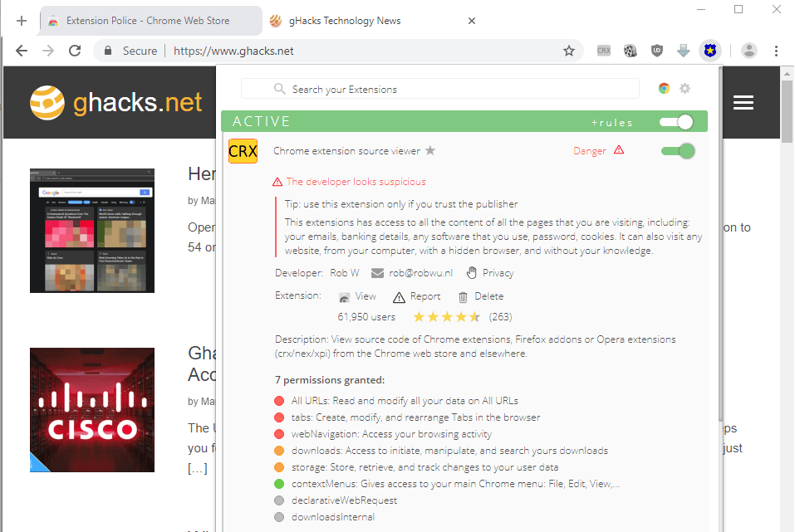Click declarativeWebRequest permission entry
This screenshot has width=795, height=532.
coord(344,500)
